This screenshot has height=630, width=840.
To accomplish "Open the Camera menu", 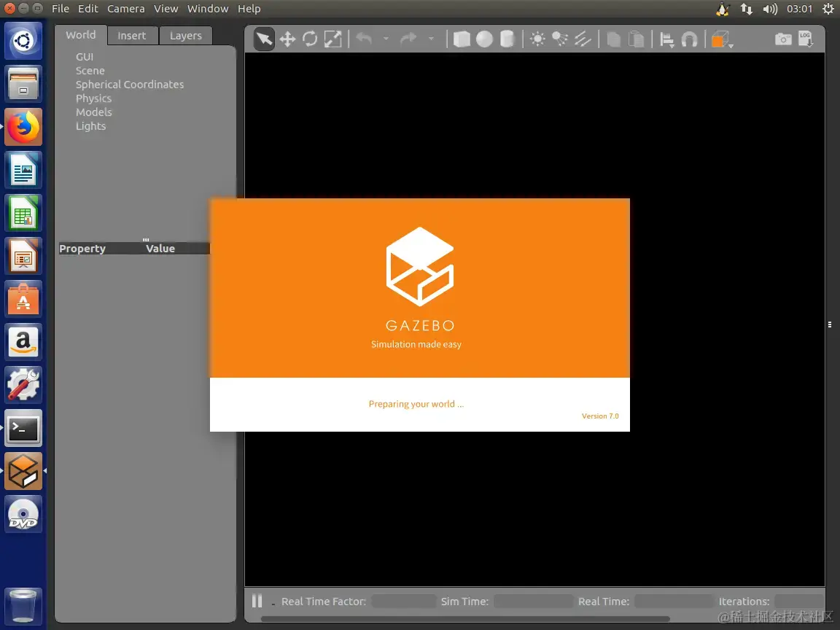I will (126, 9).
